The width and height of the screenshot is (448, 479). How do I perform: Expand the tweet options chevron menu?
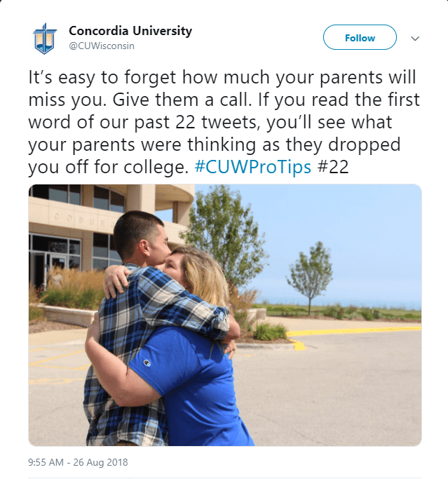point(415,39)
